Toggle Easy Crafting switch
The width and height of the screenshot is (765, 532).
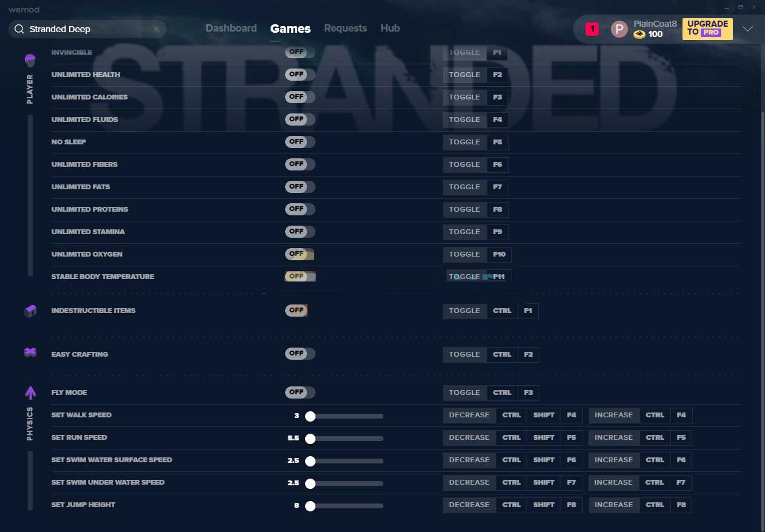pos(300,354)
